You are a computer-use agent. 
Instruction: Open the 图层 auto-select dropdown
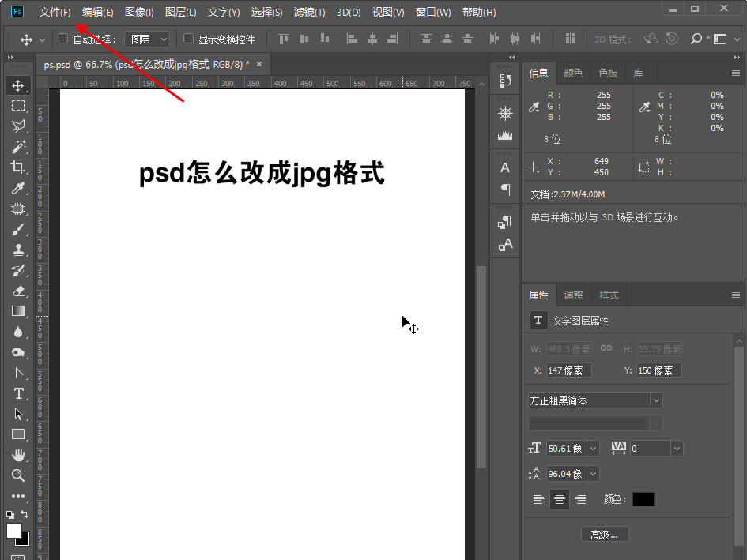pyautogui.click(x=149, y=39)
